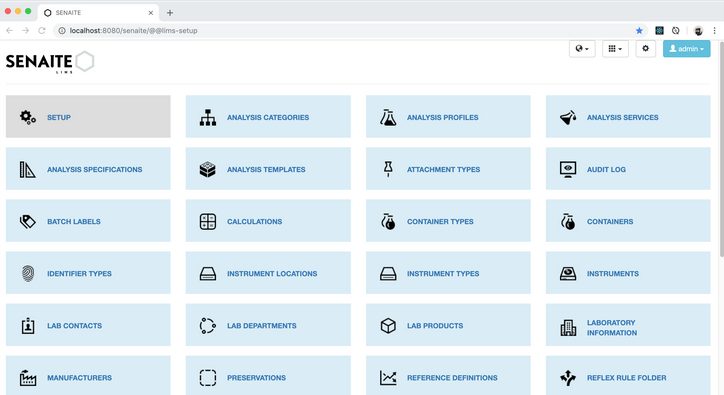Click the Container Types flask icon

pos(388,222)
